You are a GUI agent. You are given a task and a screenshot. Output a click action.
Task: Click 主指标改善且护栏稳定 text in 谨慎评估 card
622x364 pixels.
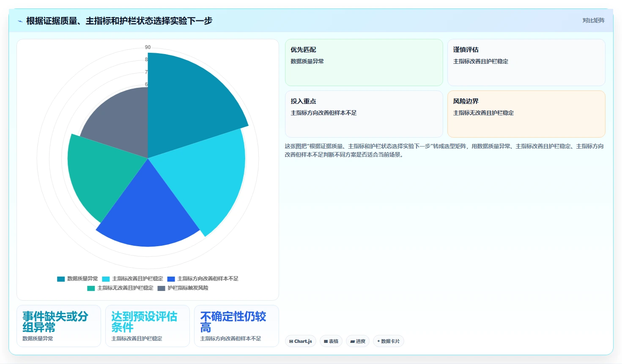tap(481, 61)
